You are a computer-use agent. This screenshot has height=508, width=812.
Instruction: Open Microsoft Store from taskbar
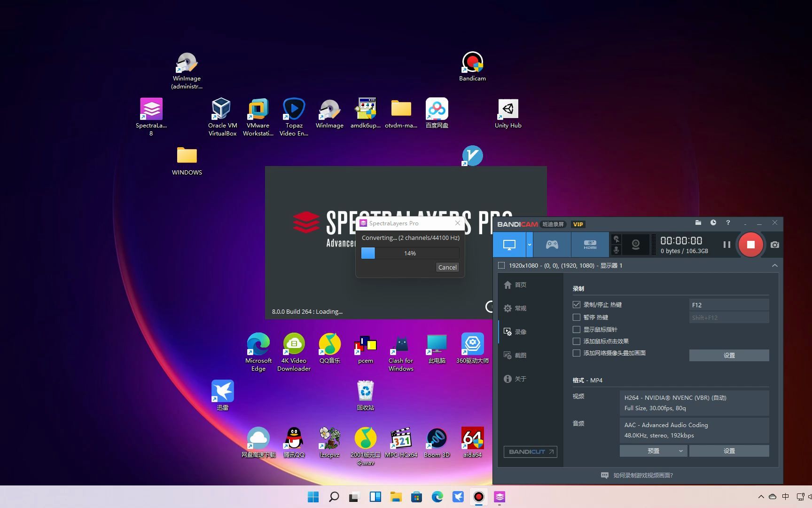click(x=416, y=497)
